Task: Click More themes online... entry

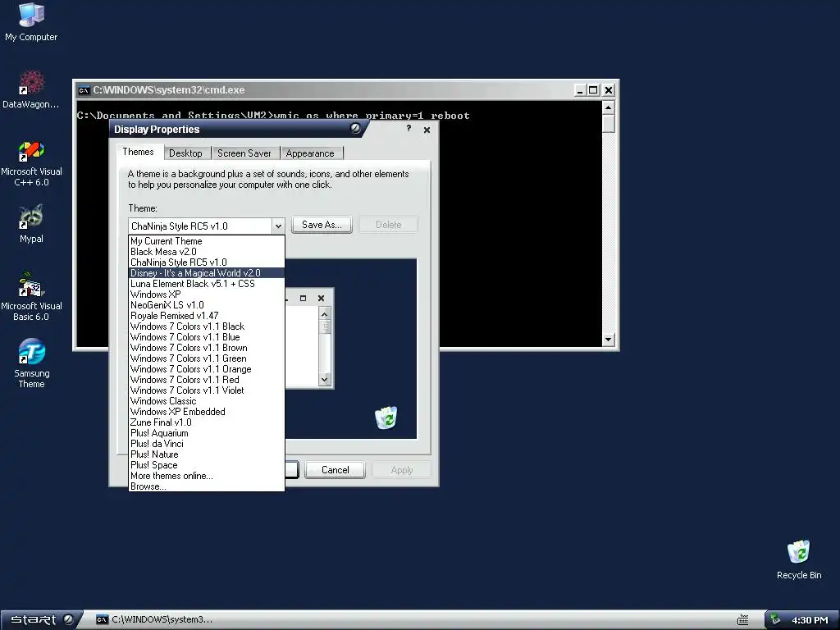Action: (x=206, y=477)
